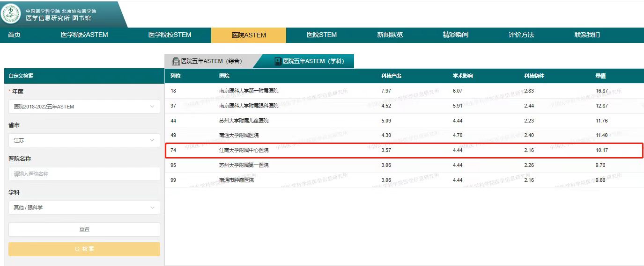The width and height of the screenshot is (644, 266).
Task: Click the search magnifier icon on 检索 button
Action: (77, 249)
